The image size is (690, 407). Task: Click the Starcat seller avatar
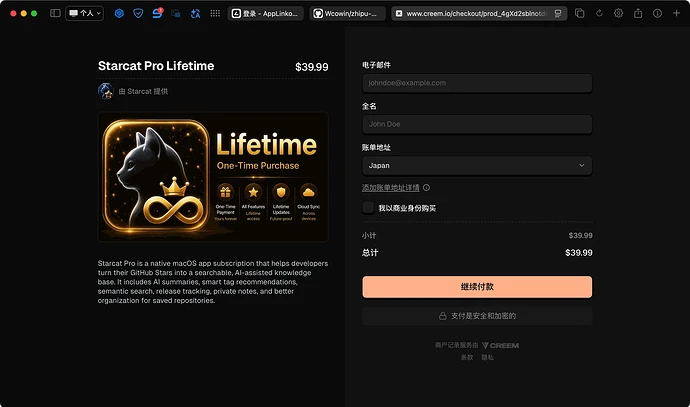click(106, 91)
